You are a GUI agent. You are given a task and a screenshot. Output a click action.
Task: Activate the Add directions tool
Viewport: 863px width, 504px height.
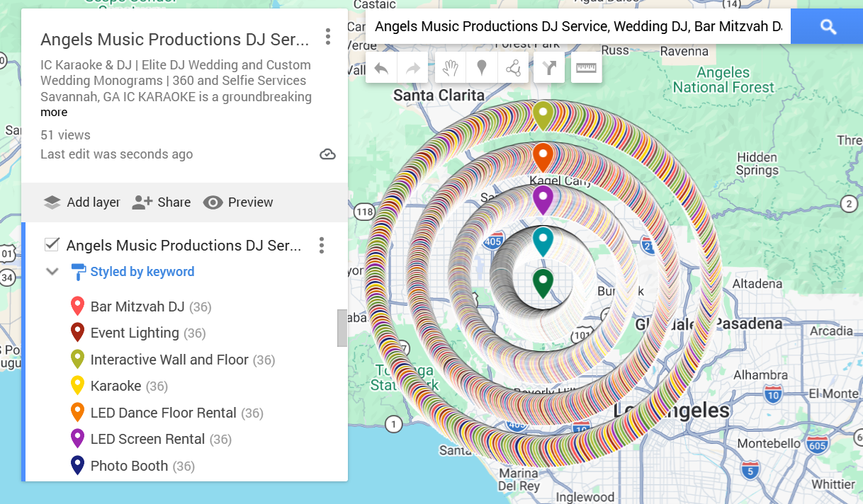tap(551, 67)
